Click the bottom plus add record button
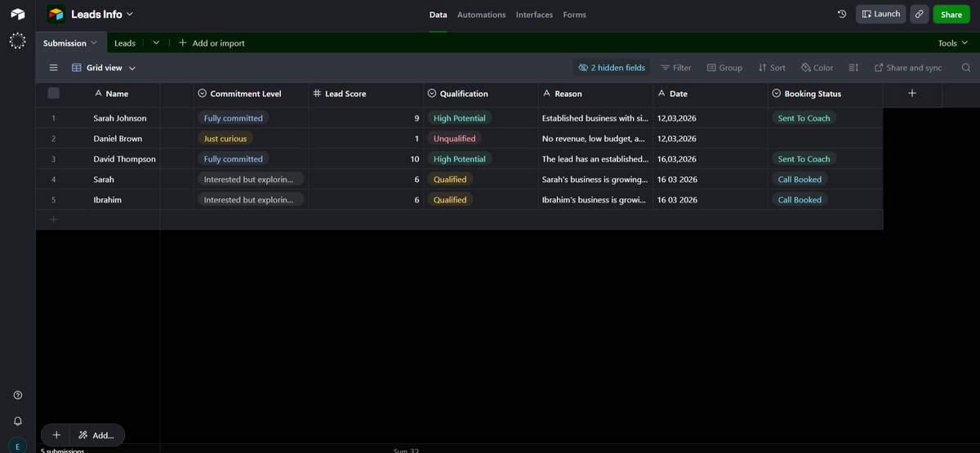 pos(56,435)
